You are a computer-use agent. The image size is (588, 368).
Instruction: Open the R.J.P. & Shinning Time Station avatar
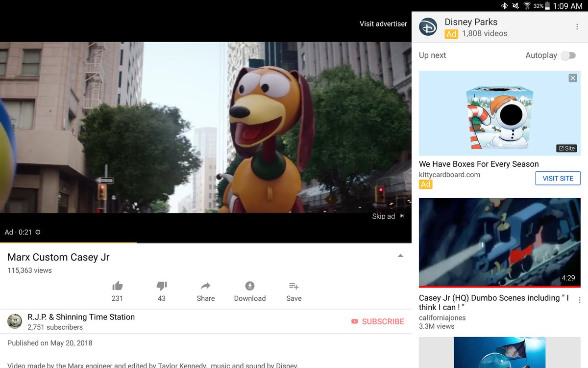(15, 321)
